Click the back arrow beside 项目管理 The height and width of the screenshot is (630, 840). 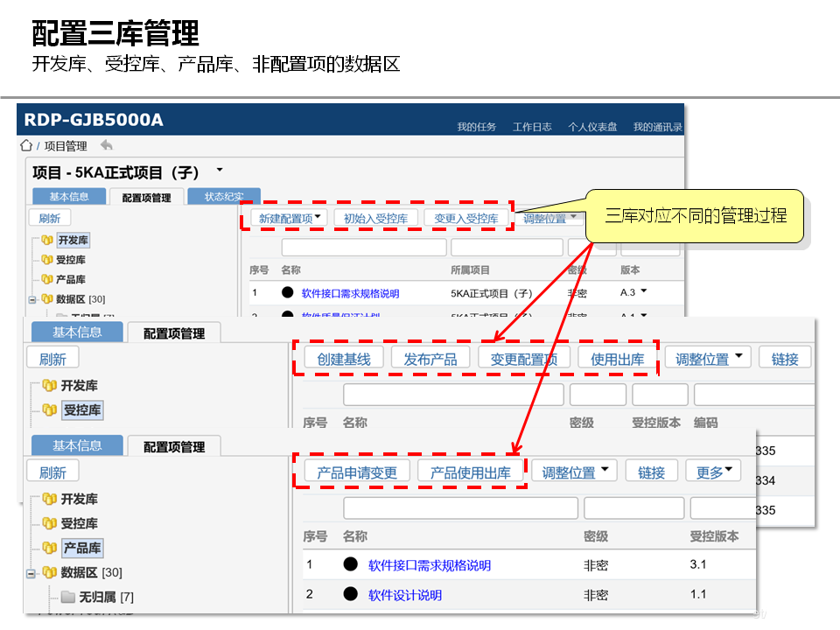tap(107, 144)
